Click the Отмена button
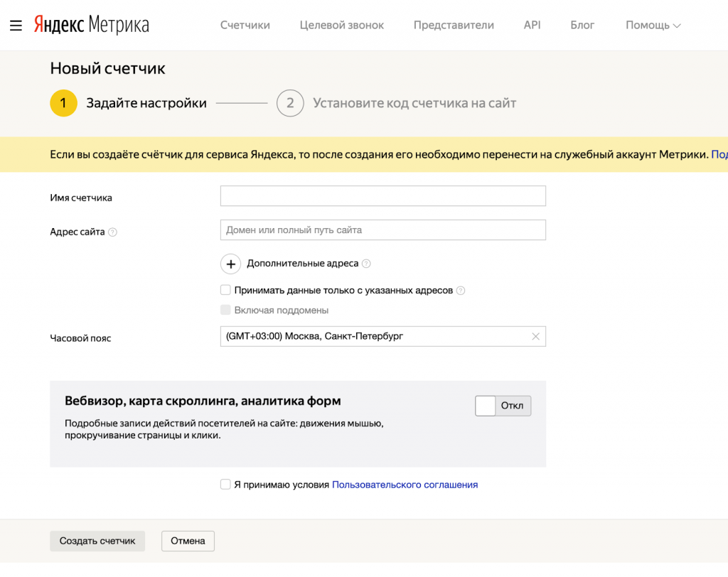 [x=188, y=541]
